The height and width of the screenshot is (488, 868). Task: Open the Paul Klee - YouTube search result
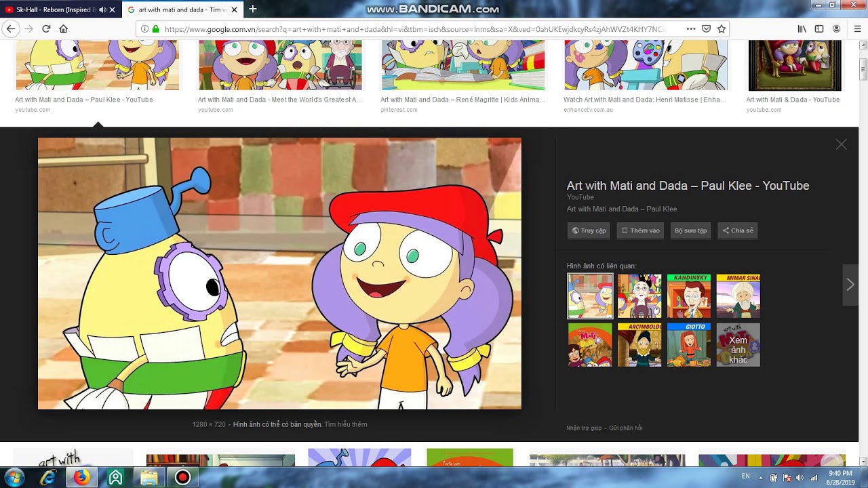tap(84, 100)
